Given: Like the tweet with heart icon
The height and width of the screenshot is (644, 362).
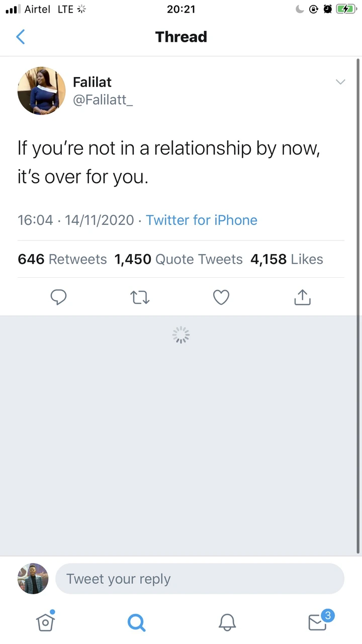Looking at the screenshot, I should tap(221, 297).
